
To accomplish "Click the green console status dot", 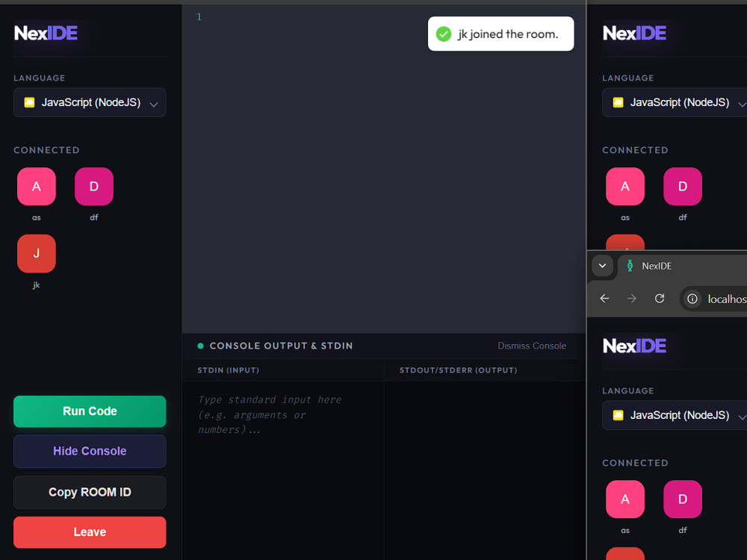I will (x=200, y=346).
